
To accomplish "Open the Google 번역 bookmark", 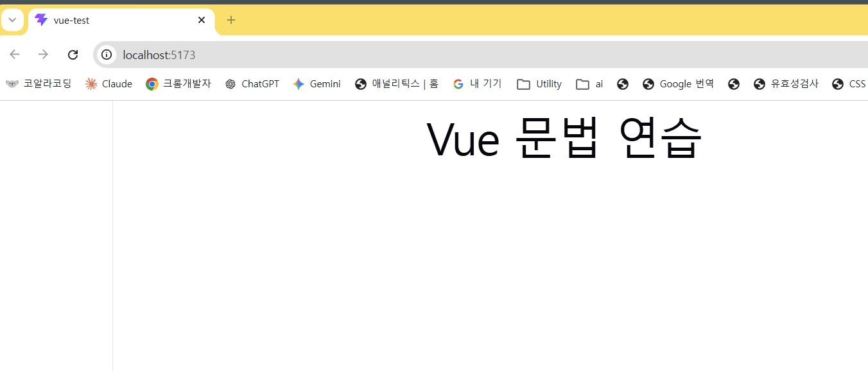I will coord(678,84).
